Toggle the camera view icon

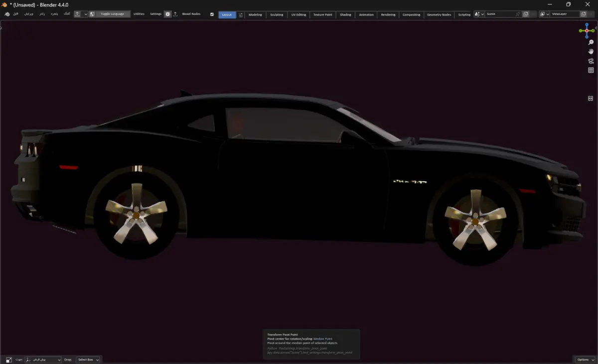click(x=591, y=61)
